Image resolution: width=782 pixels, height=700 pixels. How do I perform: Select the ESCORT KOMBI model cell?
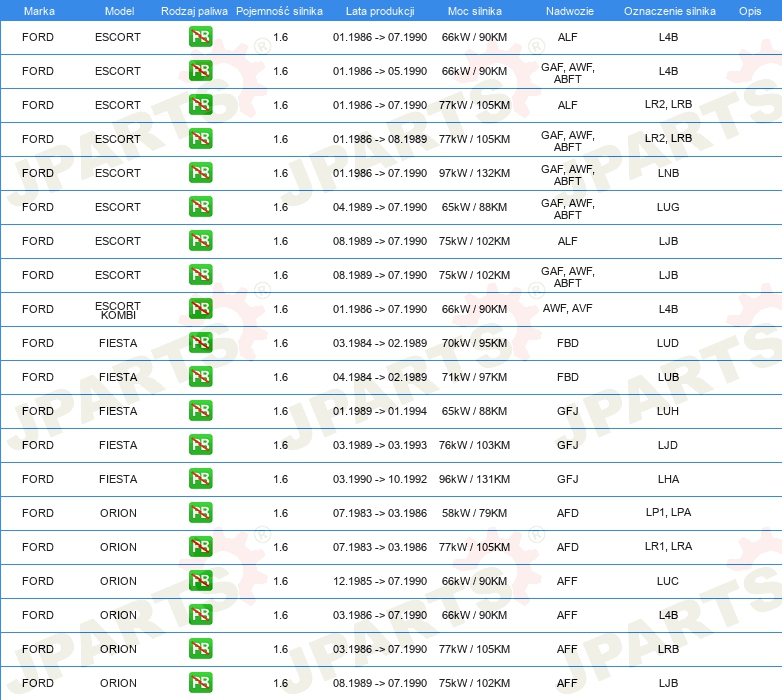(118, 310)
